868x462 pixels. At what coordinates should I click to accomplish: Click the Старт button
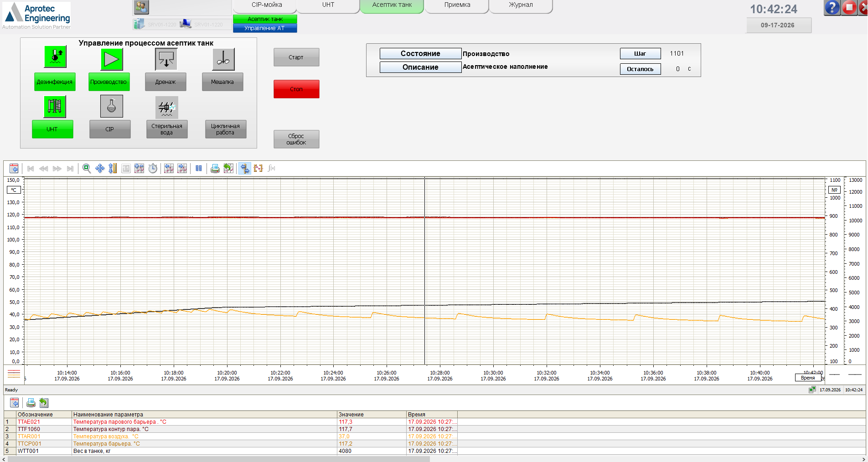(296, 57)
